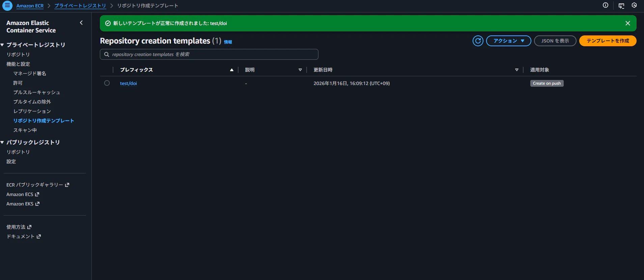The width and height of the screenshot is (644, 280).
Task: Click the success checkmark icon in banner
Action: click(108, 23)
